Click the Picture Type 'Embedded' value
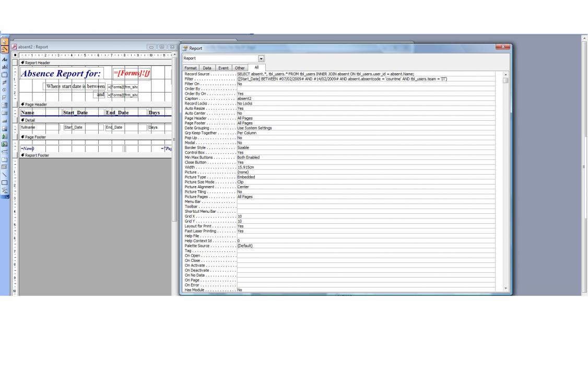Viewport: 588px width, 368px height. (366, 177)
